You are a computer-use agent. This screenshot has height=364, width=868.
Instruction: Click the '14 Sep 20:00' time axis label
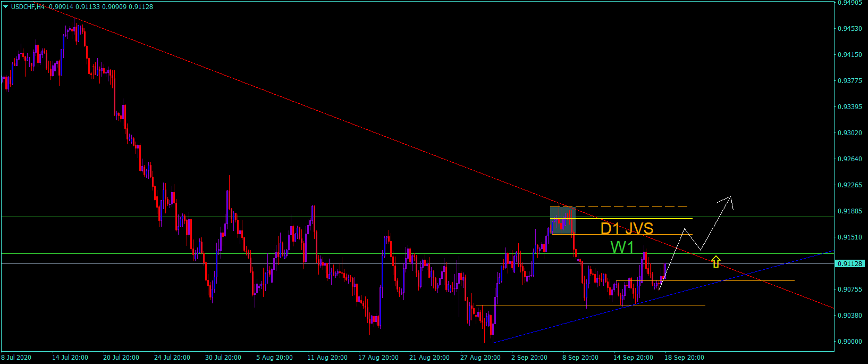[x=634, y=358]
